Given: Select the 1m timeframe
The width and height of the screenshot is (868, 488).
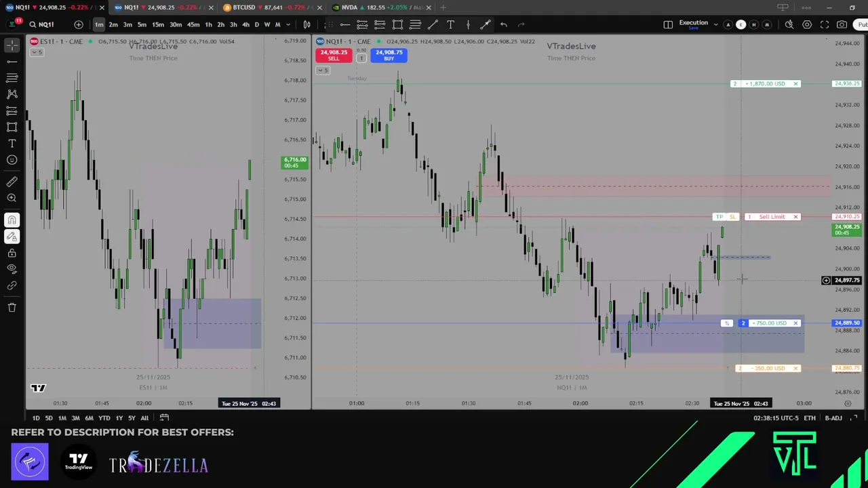Looking at the screenshot, I should [99, 24].
